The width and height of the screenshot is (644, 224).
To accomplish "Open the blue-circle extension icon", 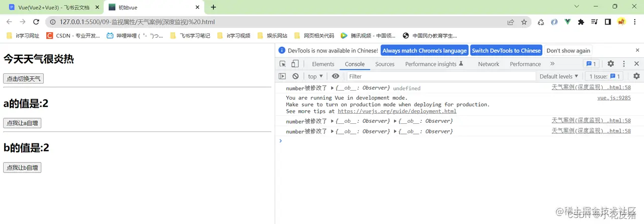I will click(x=554, y=22).
